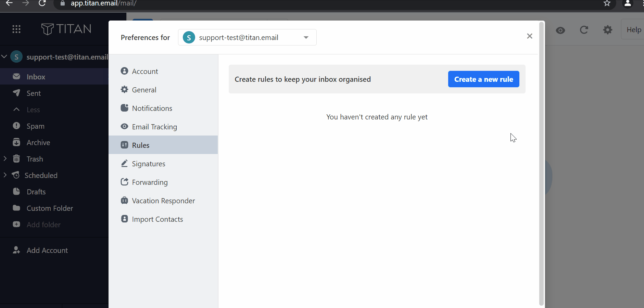Viewport: 644px width, 308px height.
Task: Expand the Trash folder chevron
Action: (5, 158)
